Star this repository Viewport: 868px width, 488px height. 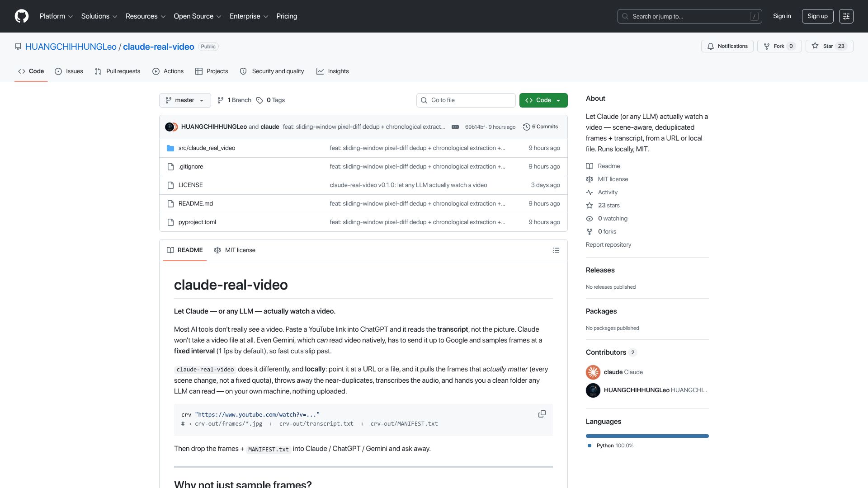[x=829, y=46]
